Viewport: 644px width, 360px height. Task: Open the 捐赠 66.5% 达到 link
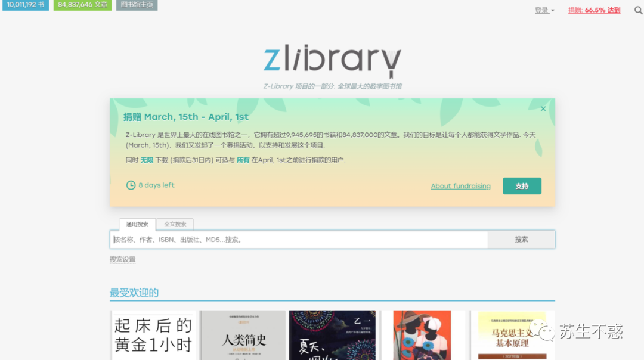[594, 10]
